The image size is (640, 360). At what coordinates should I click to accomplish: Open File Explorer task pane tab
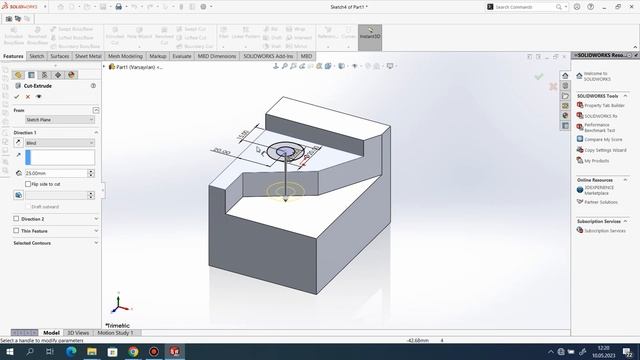[565, 96]
